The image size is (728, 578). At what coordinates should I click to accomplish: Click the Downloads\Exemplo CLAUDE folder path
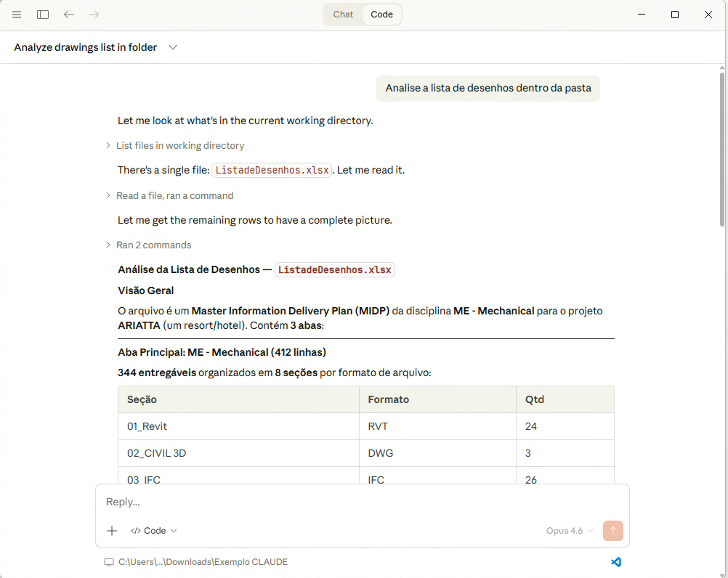tap(203, 562)
